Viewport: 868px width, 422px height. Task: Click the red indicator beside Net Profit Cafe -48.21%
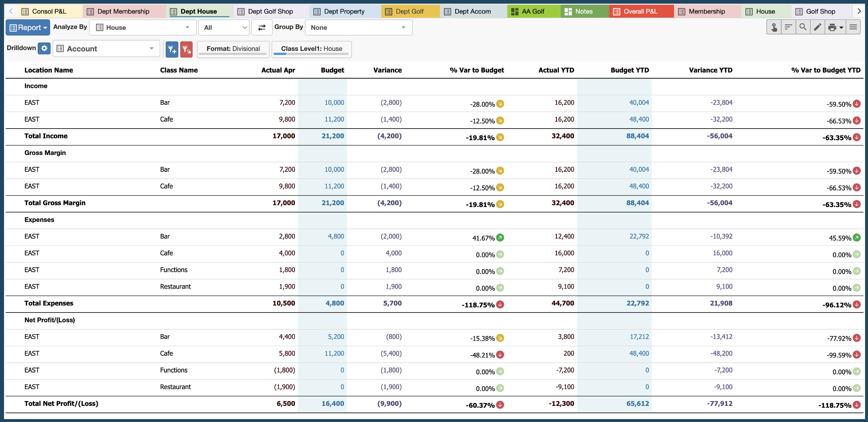(500, 355)
